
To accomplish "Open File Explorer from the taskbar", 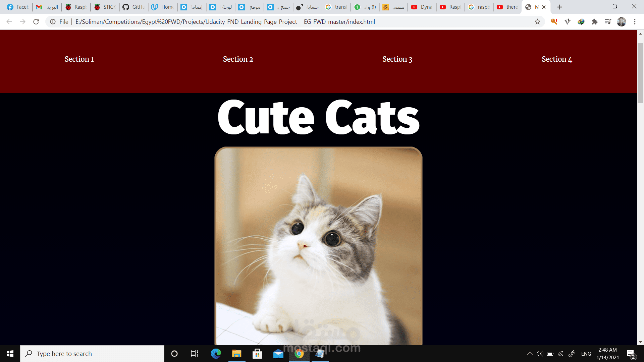I will (x=237, y=354).
